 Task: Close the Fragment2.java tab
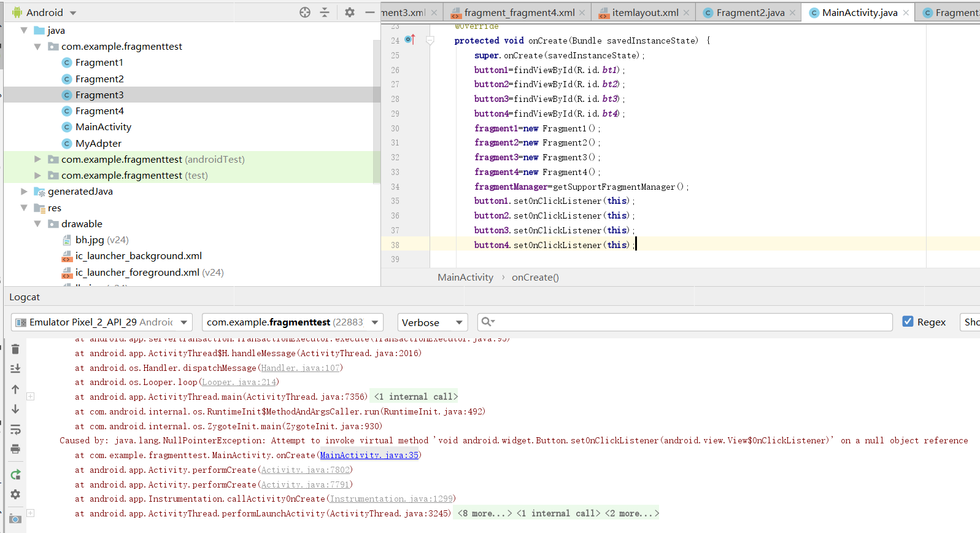tap(793, 12)
